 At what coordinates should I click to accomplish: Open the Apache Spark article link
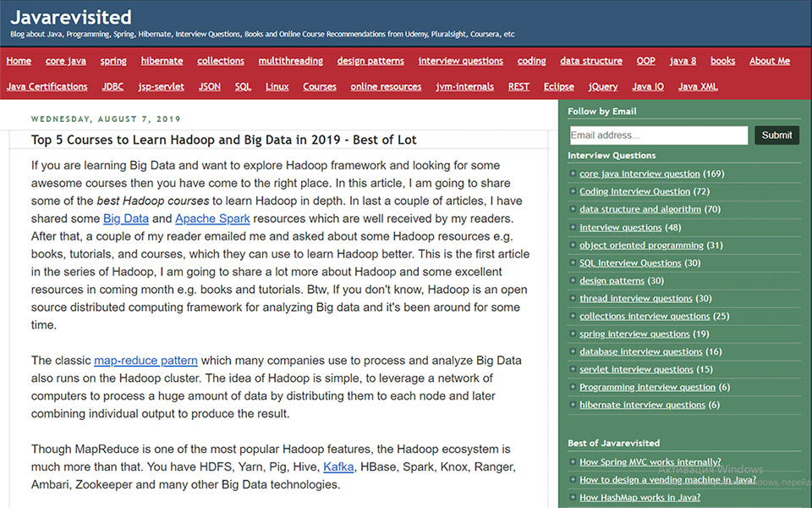212,218
